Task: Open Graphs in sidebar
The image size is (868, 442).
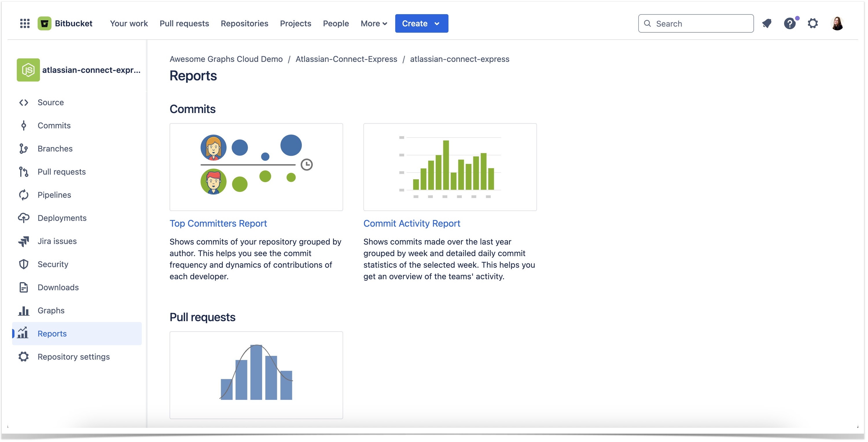Action: (x=51, y=311)
